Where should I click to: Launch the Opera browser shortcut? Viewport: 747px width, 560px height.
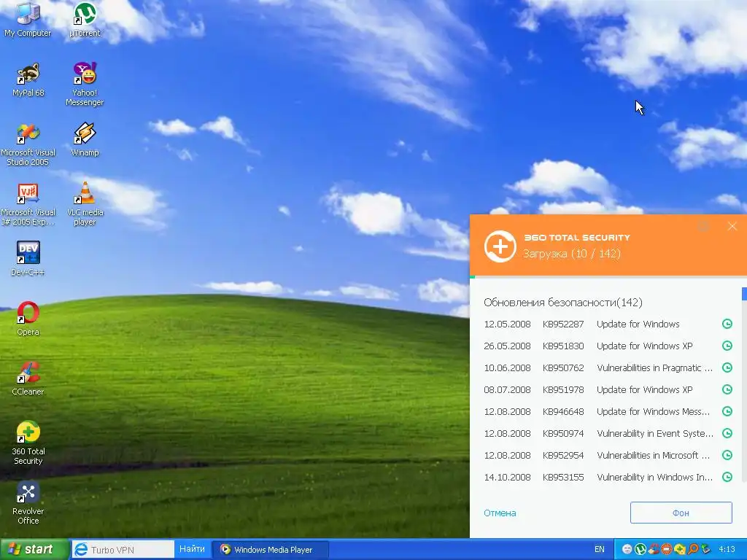[x=28, y=319]
